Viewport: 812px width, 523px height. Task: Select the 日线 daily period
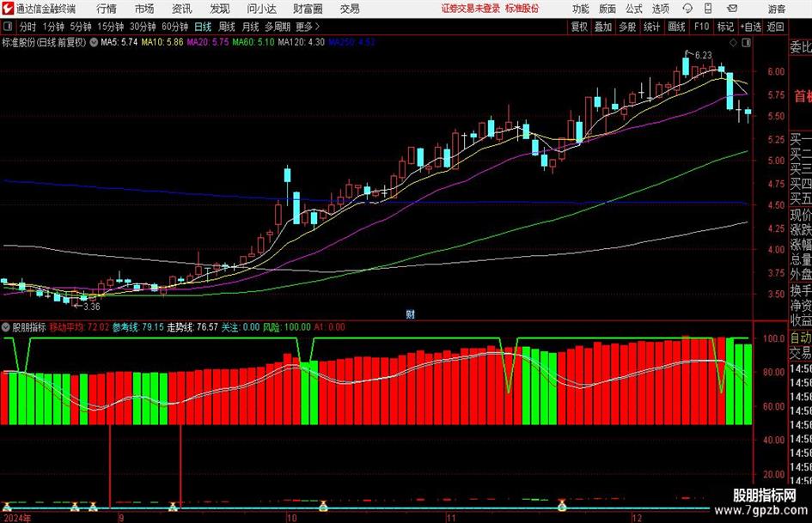tap(203, 27)
